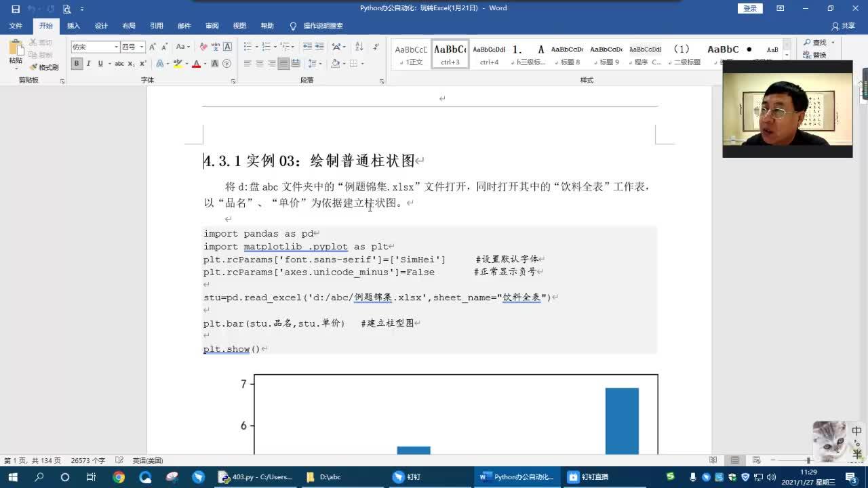Switch to the 布局 (Layout) tab
The width and height of the screenshot is (868, 488).
129,26
